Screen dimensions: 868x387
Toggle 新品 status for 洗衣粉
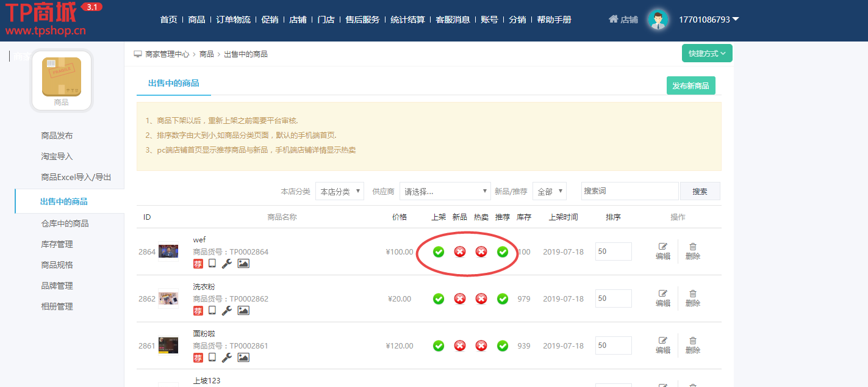[460, 298]
